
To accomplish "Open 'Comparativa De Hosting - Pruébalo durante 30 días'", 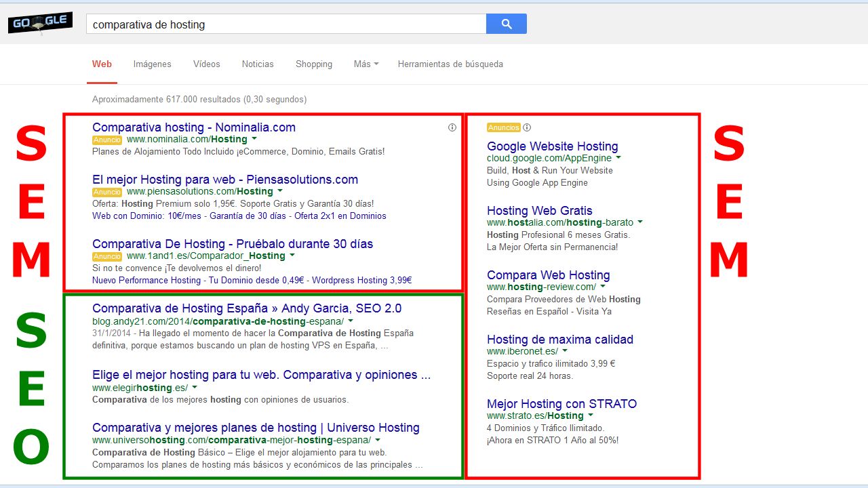I will coord(233,243).
